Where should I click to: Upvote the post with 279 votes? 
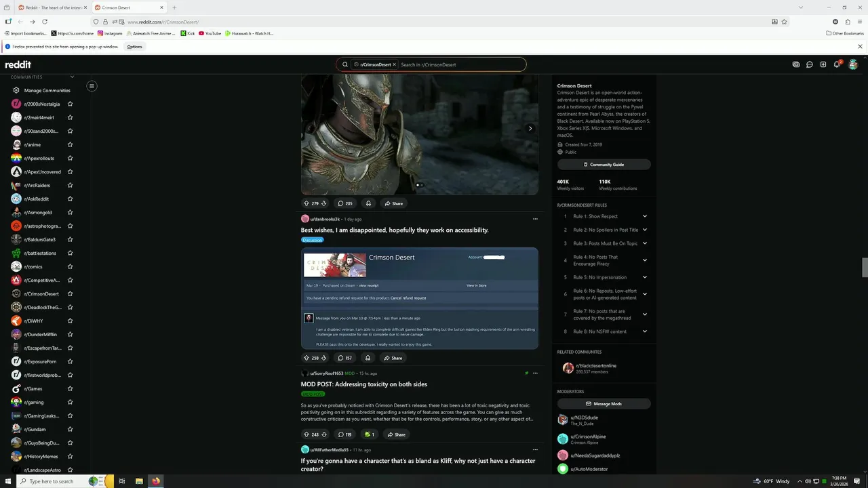point(307,203)
